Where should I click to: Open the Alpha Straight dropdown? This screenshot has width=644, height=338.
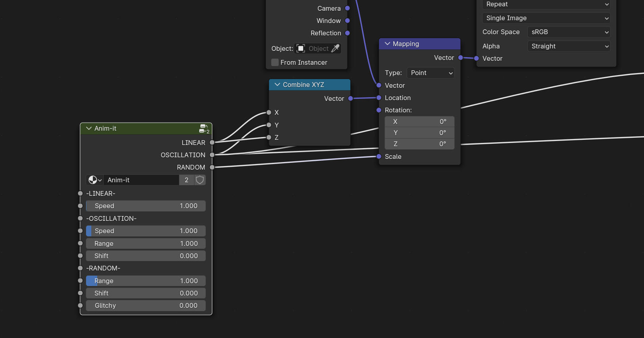(569, 46)
